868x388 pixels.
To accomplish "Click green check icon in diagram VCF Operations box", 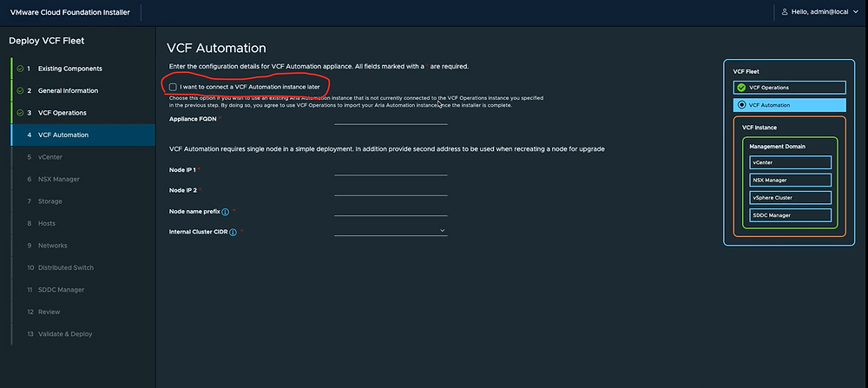I will (x=742, y=88).
